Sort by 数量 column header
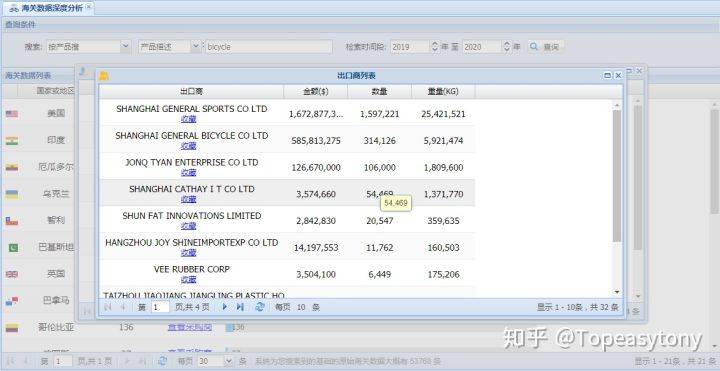 pyautogui.click(x=379, y=91)
